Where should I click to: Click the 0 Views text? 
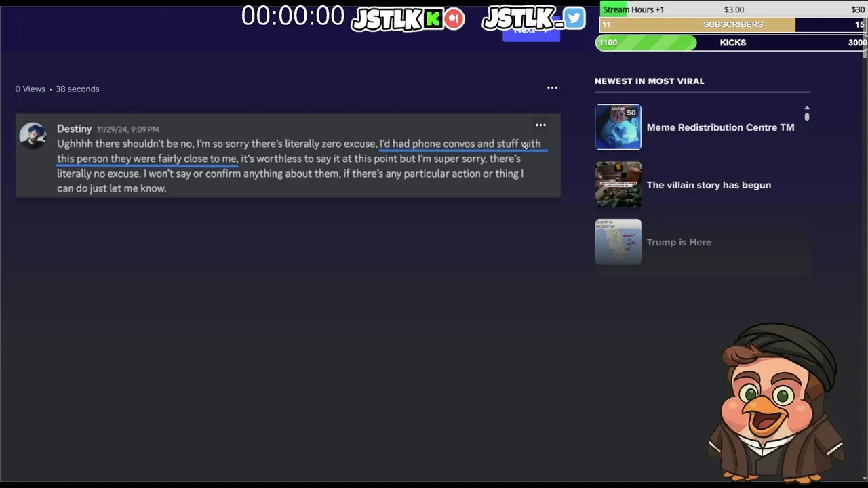coord(31,89)
